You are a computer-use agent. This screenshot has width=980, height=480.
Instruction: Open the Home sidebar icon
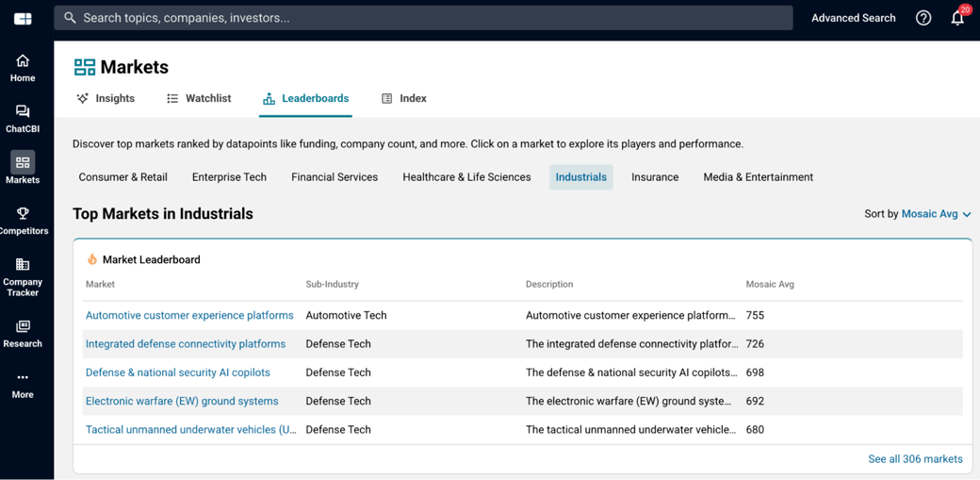click(x=23, y=61)
